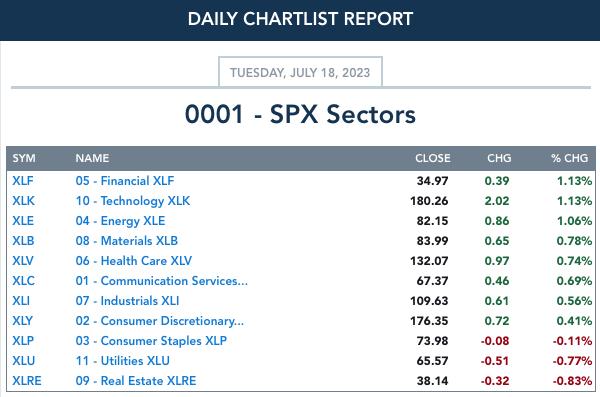This screenshot has width=600, height=397.
Task: Open the 11 - Utilities XLU chart
Action: (x=122, y=361)
